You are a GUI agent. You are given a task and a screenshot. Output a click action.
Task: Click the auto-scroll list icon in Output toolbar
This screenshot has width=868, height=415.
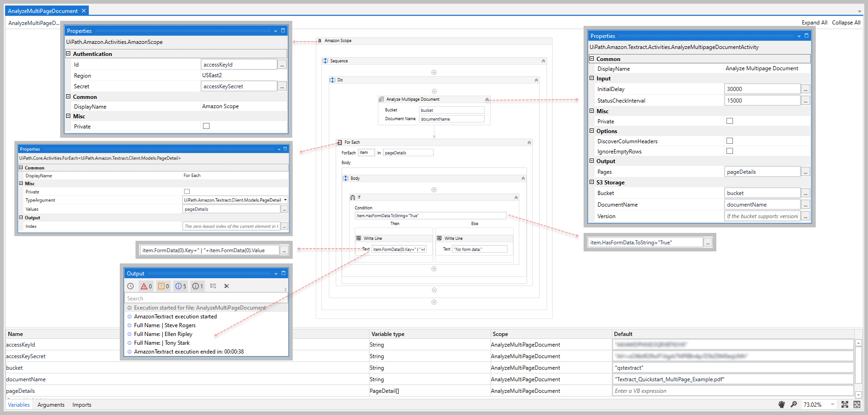coord(213,286)
